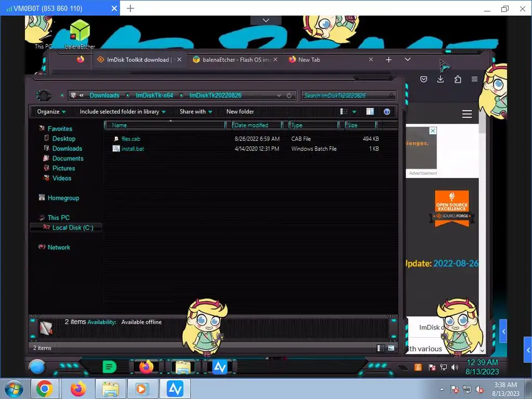Expand blue side panel arrow
Viewport: 532px width, 399px height.
[528, 350]
